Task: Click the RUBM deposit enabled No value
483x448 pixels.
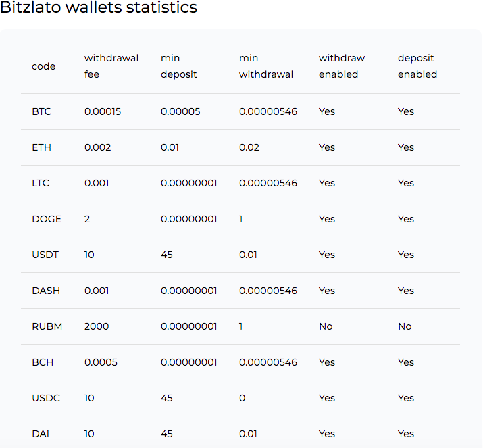Action: point(405,326)
